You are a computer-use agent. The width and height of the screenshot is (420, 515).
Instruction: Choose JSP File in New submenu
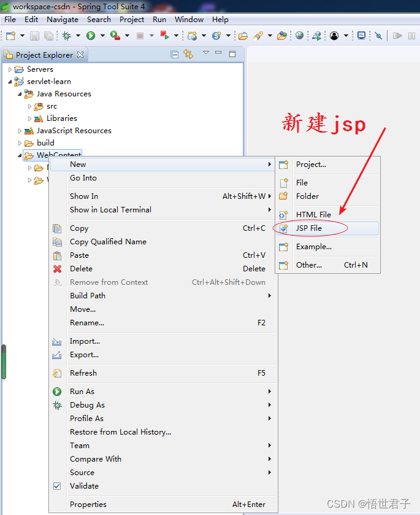pyautogui.click(x=327, y=228)
